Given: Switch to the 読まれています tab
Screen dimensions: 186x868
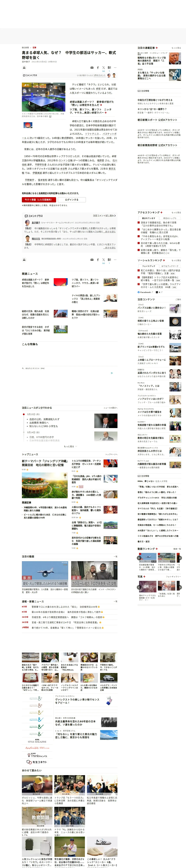Looking at the screenshot, I should click(148, 218).
